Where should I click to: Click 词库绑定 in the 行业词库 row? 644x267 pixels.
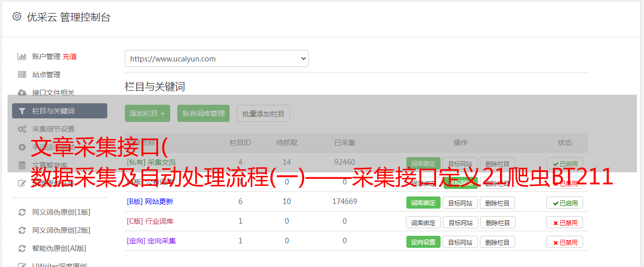coord(423,222)
